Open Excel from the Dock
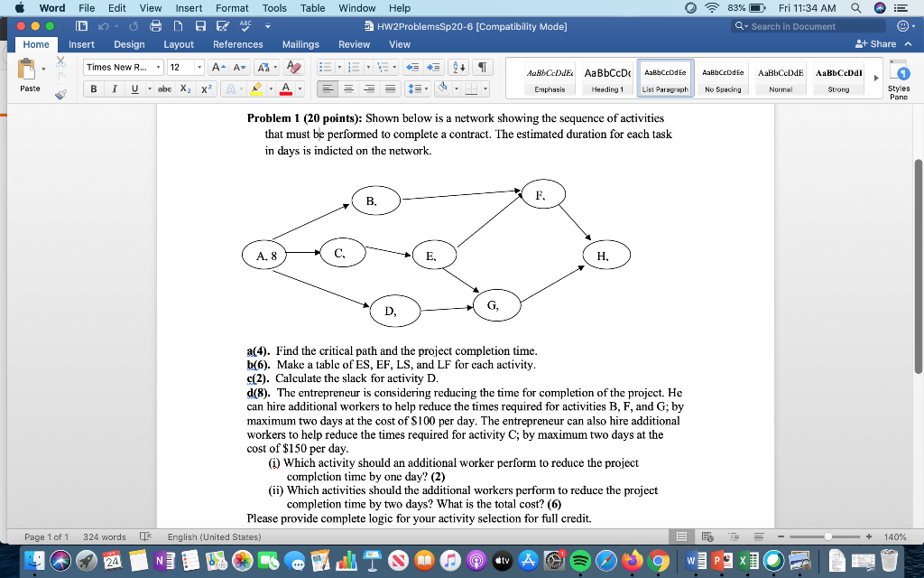 pos(748,560)
